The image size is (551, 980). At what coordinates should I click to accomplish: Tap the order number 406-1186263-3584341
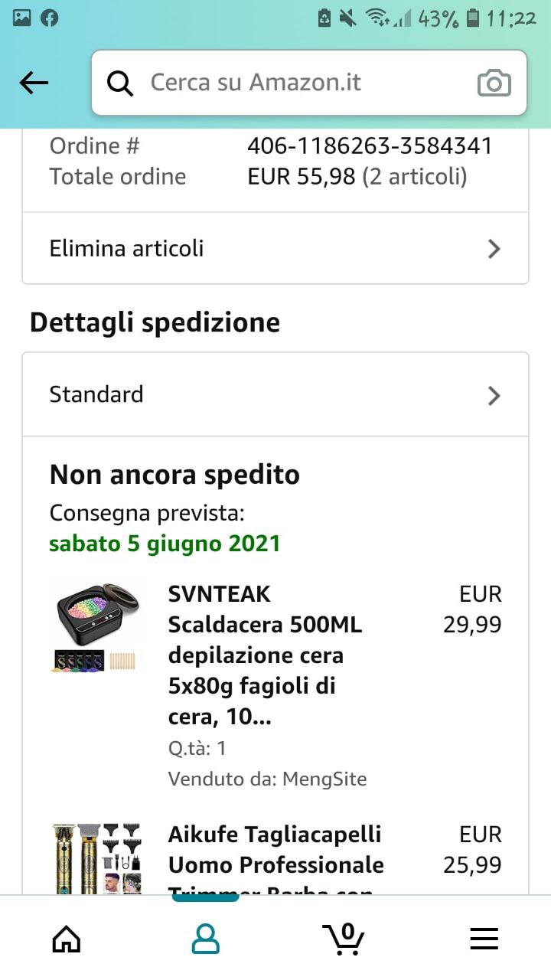[x=370, y=145]
